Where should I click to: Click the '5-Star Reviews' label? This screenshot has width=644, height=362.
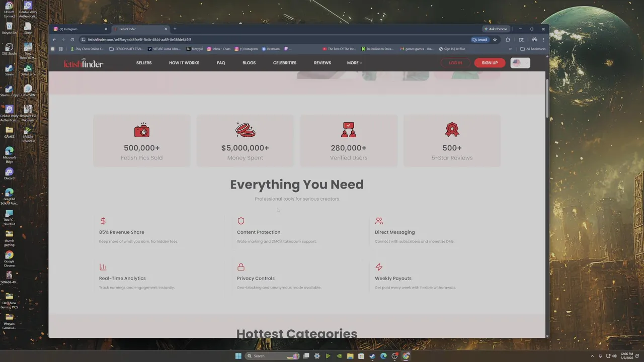pos(452,158)
